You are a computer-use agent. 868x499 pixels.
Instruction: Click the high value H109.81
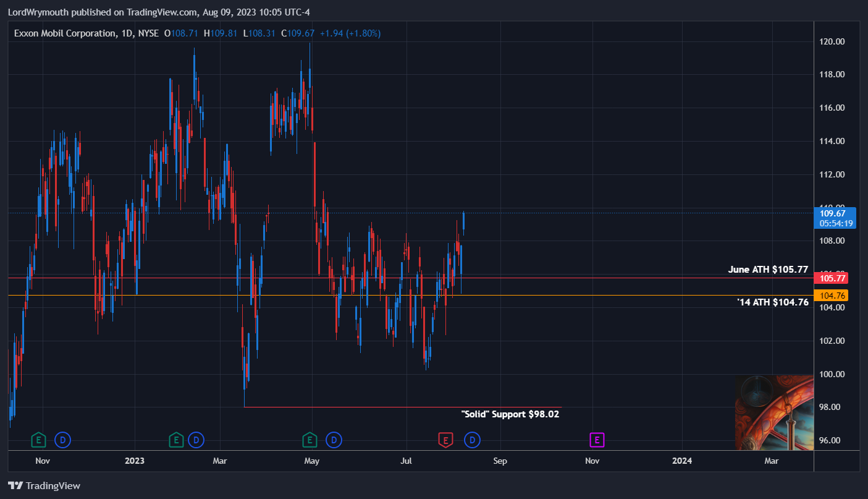click(x=221, y=33)
